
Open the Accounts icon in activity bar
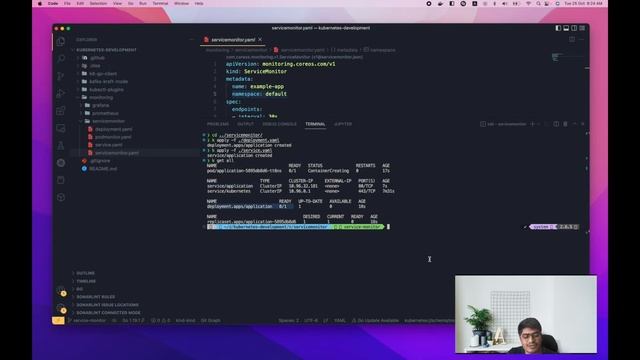(61, 291)
